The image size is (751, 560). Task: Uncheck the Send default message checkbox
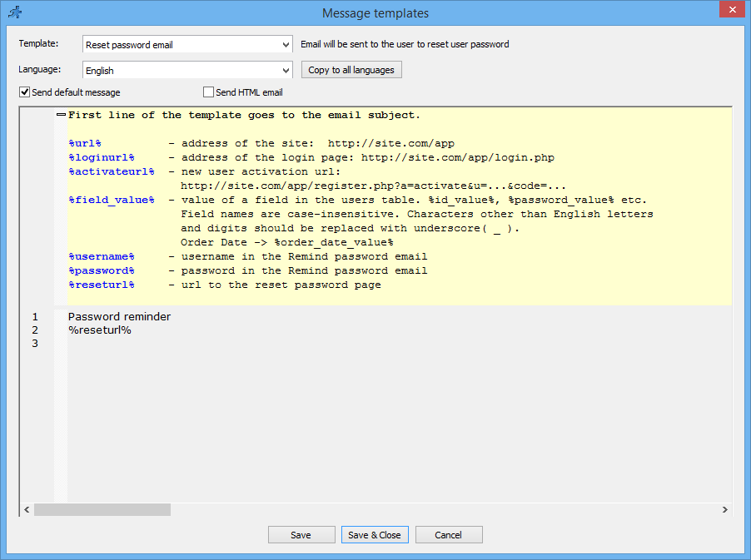click(24, 92)
